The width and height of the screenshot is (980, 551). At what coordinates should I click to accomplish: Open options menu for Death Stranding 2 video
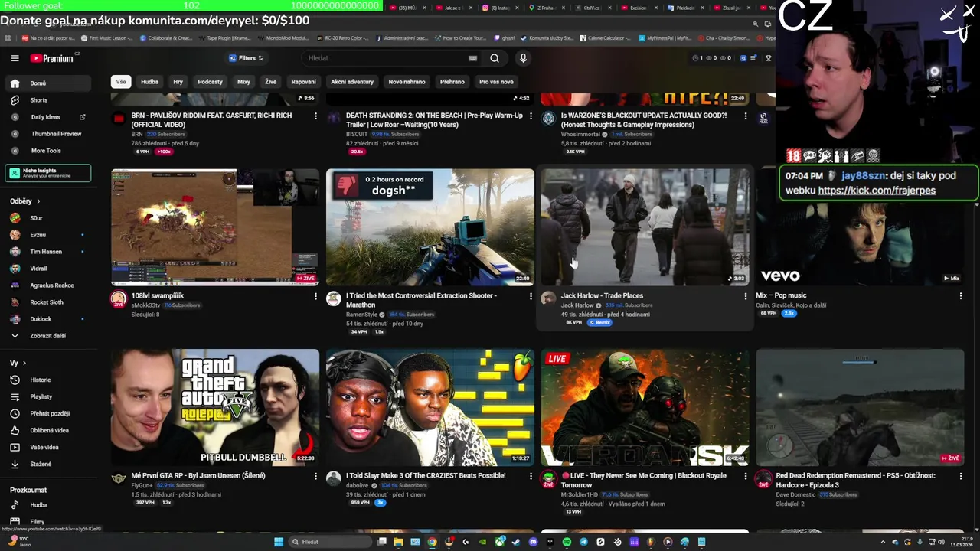(x=531, y=116)
